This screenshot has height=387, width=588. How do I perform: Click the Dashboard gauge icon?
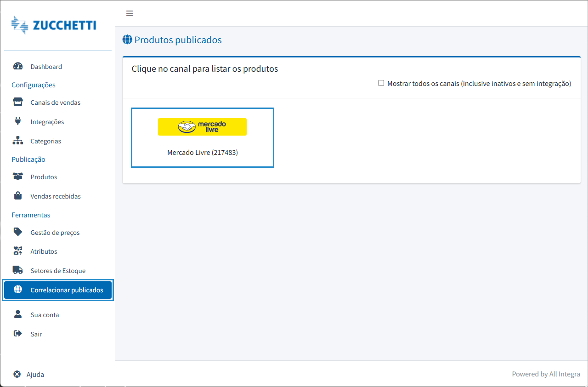[18, 66]
